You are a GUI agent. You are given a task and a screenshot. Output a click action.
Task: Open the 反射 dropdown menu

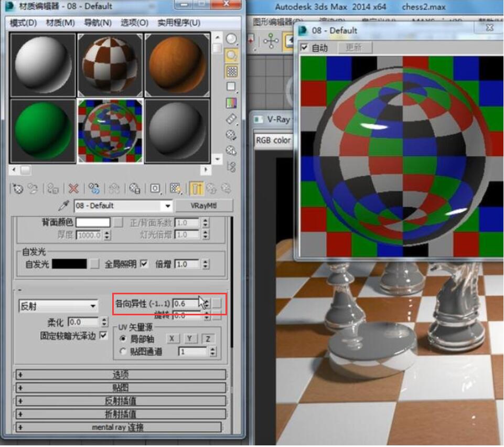[x=58, y=305]
